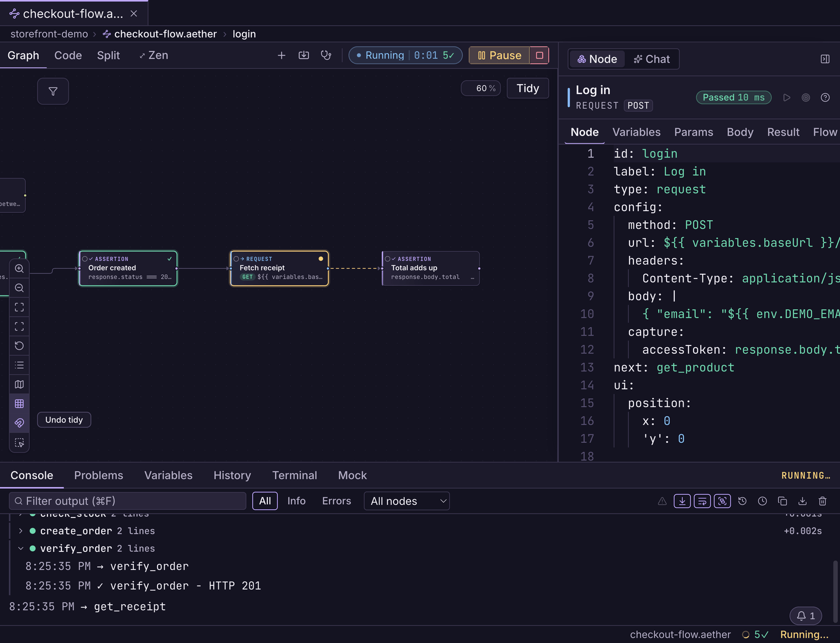Toggle console group-by-node view
The image size is (840, 643).
pyautogui.click(x=722, y=501)
